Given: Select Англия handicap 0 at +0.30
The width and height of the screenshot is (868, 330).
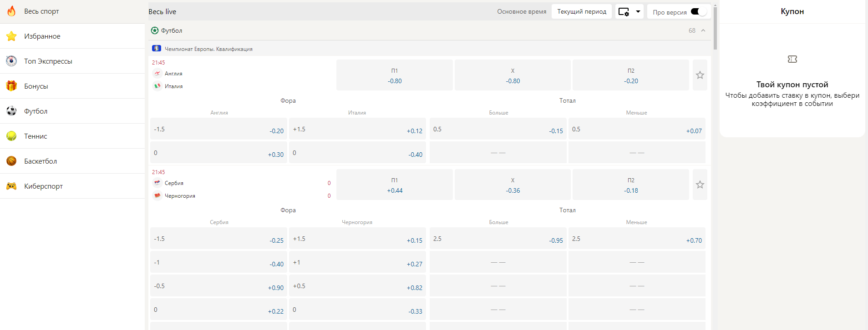Looking at the screenshot, I should (x=218, y=152).
